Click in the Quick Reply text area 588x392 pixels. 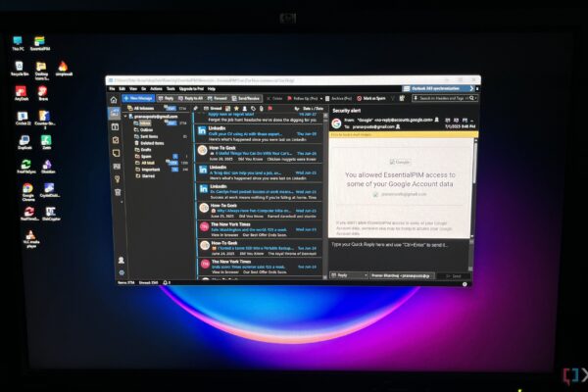coord(399,255)
